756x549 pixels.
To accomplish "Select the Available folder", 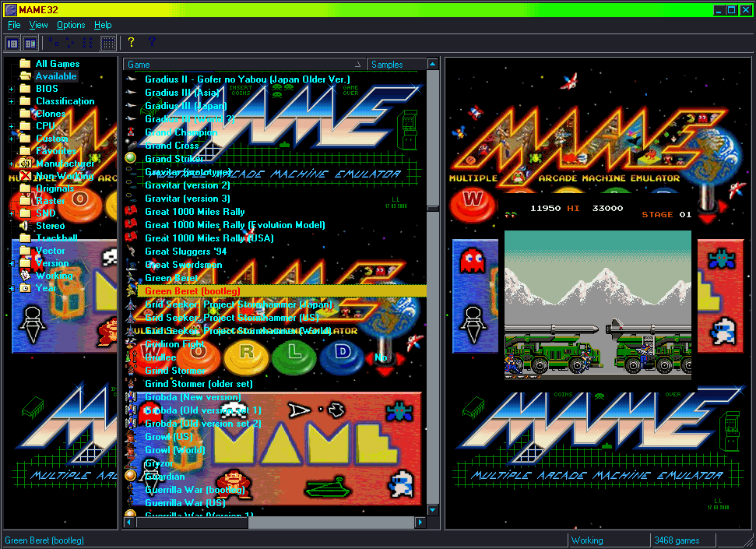I will (x=56, y=76).
